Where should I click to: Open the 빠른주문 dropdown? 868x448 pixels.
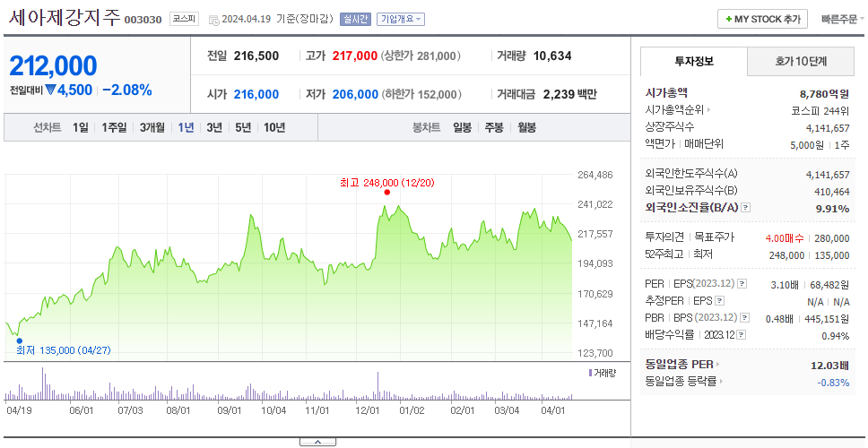pyautogui.click(x=843, y=20)
